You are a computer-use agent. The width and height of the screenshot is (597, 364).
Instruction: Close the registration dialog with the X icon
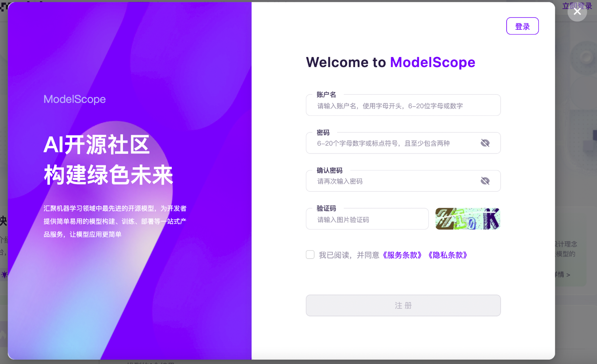[x=577, y=11]
